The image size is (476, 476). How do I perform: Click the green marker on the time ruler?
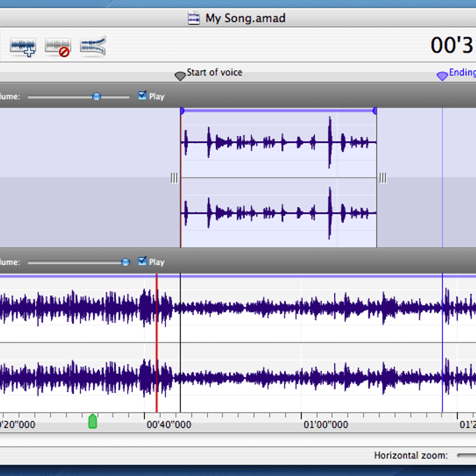pyautogui.click(x=92, y=421)
